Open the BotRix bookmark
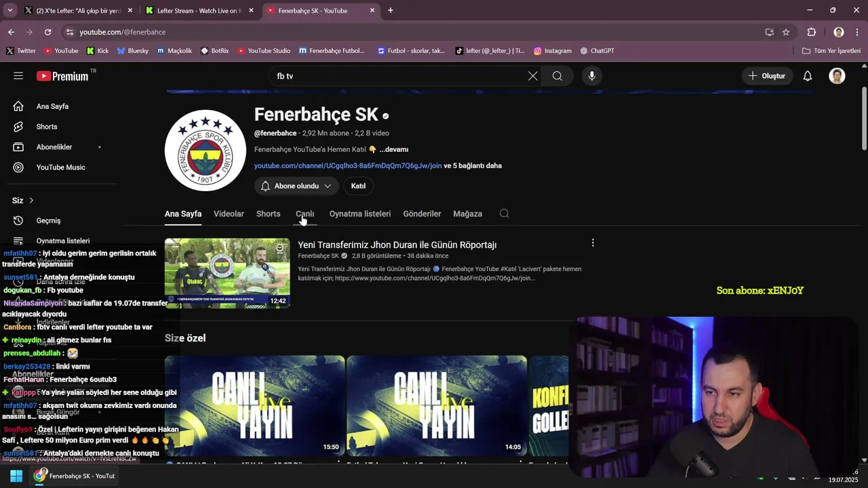Image resolution: width=868 pixels, height=488 pixels. (x=215, y=51)
